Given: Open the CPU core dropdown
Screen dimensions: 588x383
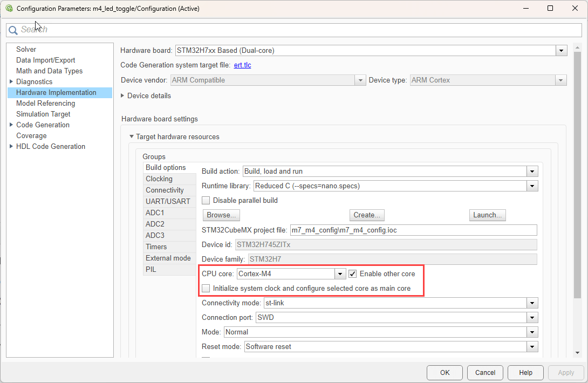Looking at the screenshot, I should (339, 273).
